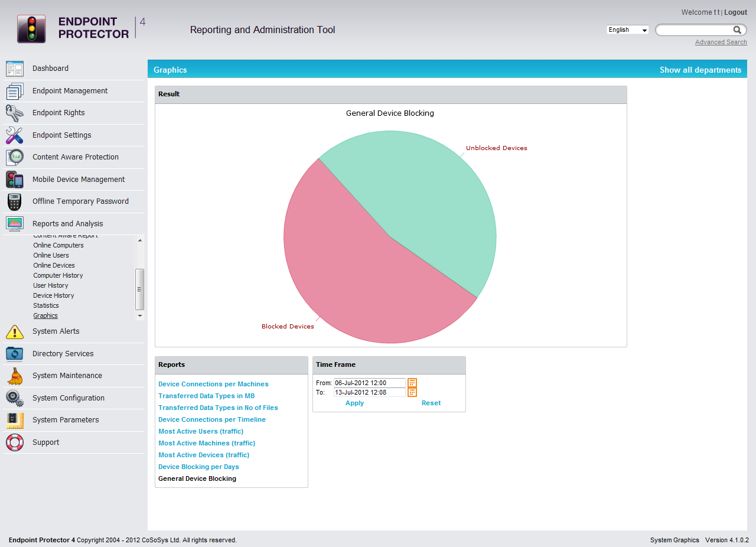Open the English language dropdown
Viewport: 756px width, 547px height.
[x=627, y=30]
